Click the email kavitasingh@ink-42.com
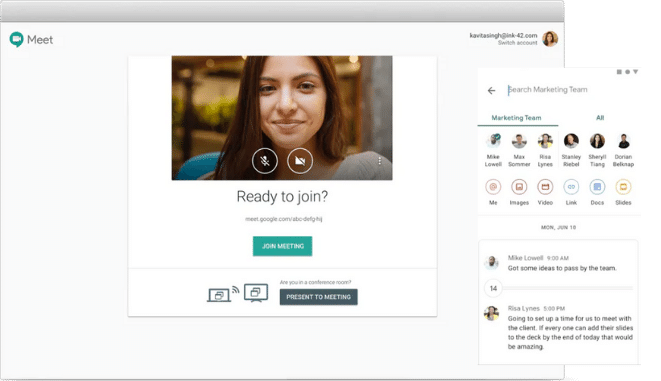Image resolution: width=661 pixels, height=381 pixels. pos(503,35)
